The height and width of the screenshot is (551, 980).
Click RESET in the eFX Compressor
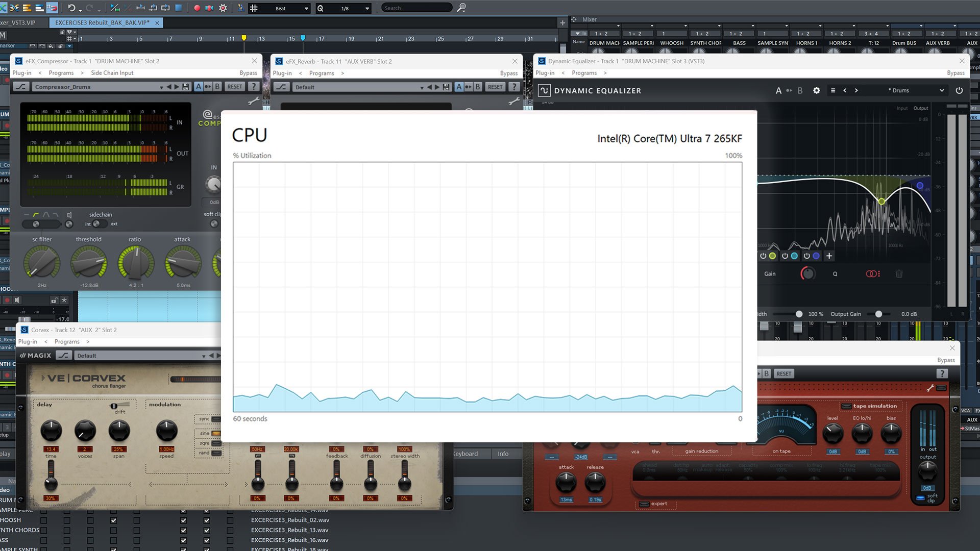234,86
